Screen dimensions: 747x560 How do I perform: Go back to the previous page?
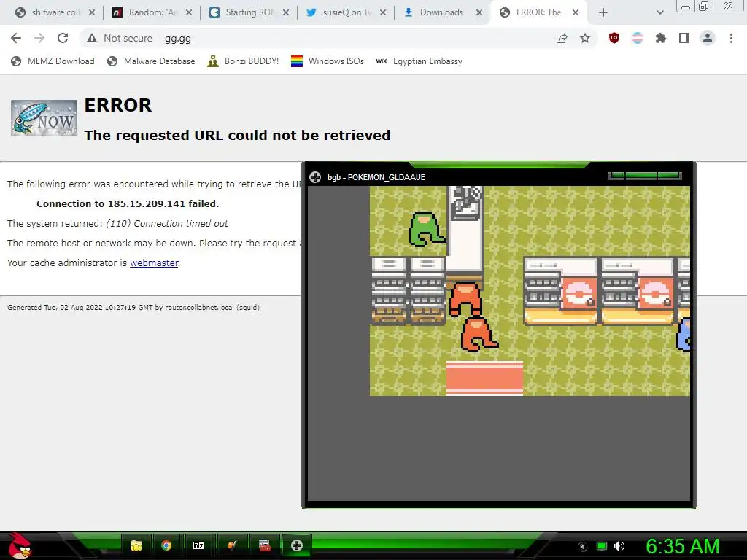pyautogui.click(x=16, y=38)
